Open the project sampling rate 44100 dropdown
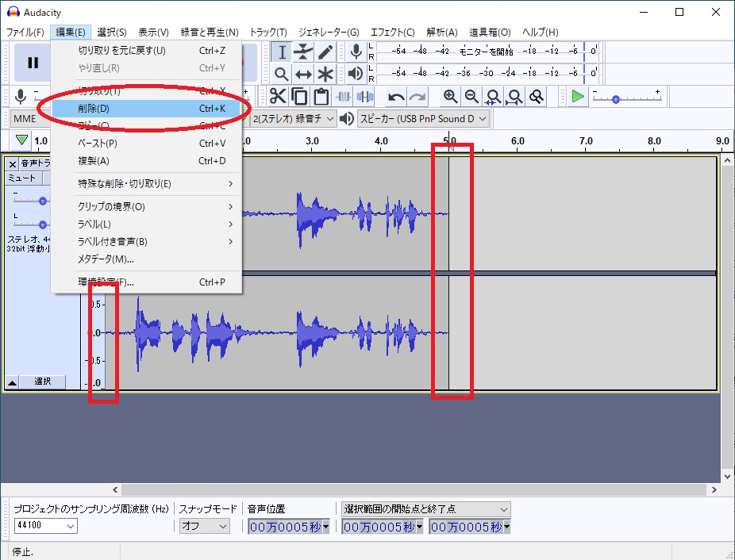This screenshot has width=735, height=560. click(x=45, y=526)
